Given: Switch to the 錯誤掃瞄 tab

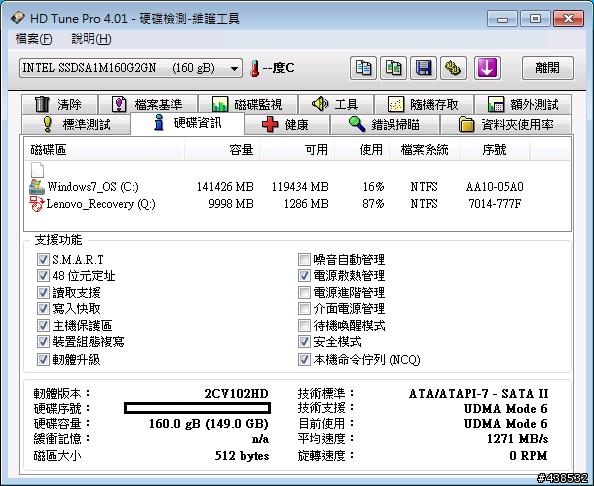Looking at the screenshot, I should point(385,124).
